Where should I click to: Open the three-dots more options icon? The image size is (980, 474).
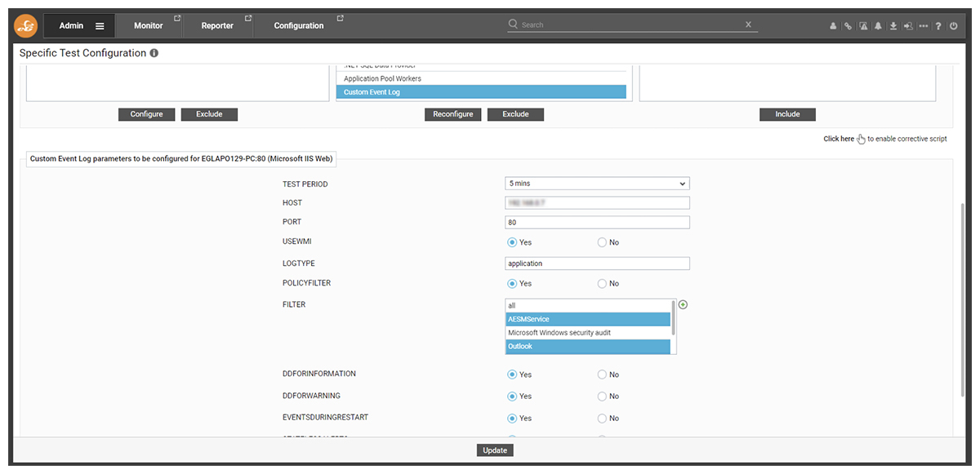tap(924, 26)
